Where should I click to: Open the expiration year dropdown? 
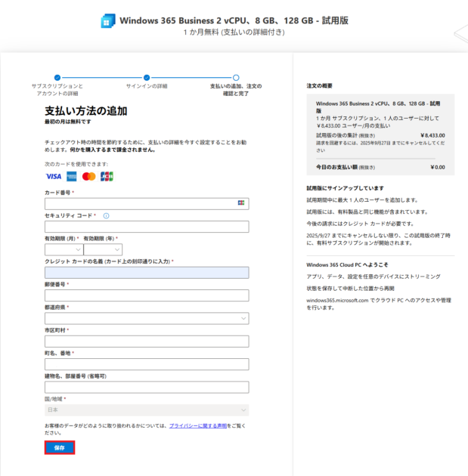click(103, 249)
